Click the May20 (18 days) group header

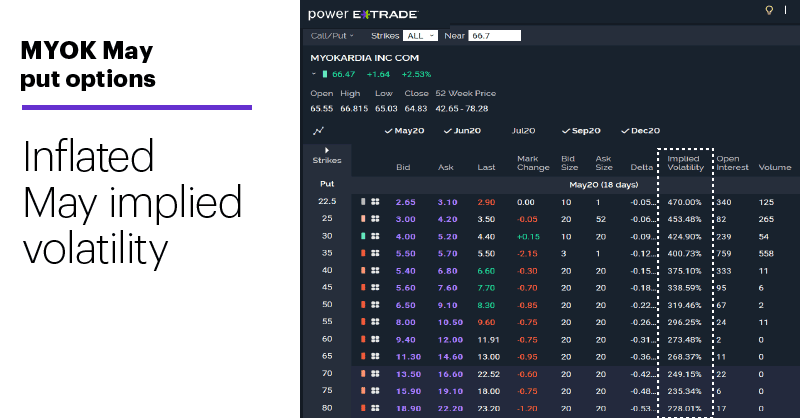[604, 185]
